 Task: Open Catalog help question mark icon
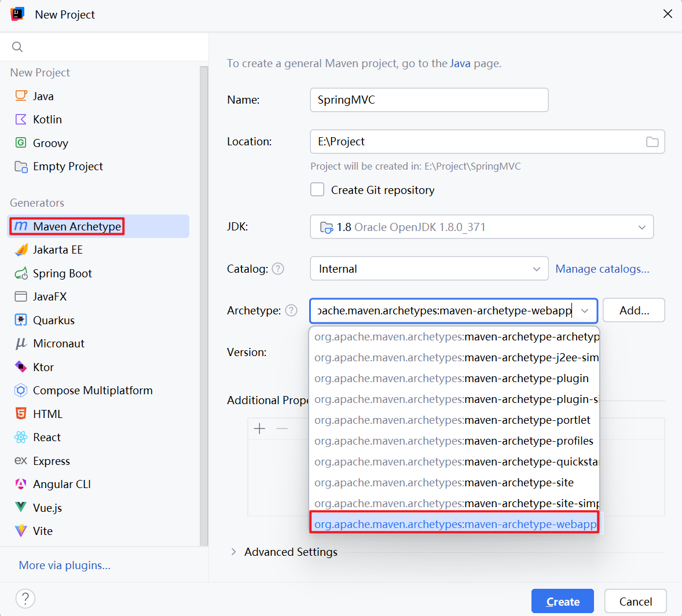(x=278, y=269)
